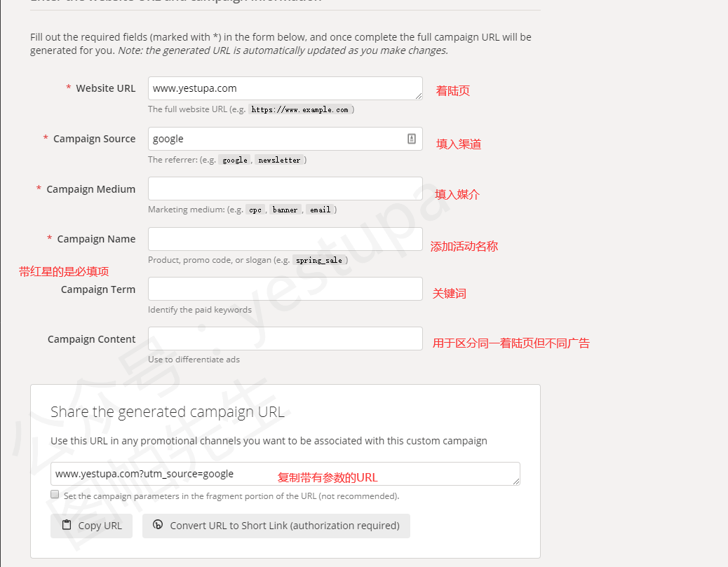Screen dimensions: 728x567
Task: Click the clipboard icon on Copy URL
Action: coord(67,525)
